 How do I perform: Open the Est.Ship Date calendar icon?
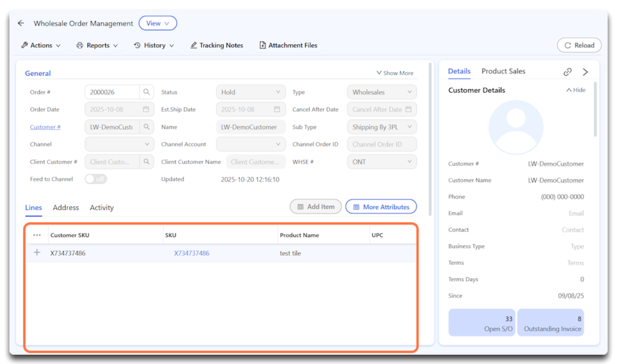coord(277,110)
